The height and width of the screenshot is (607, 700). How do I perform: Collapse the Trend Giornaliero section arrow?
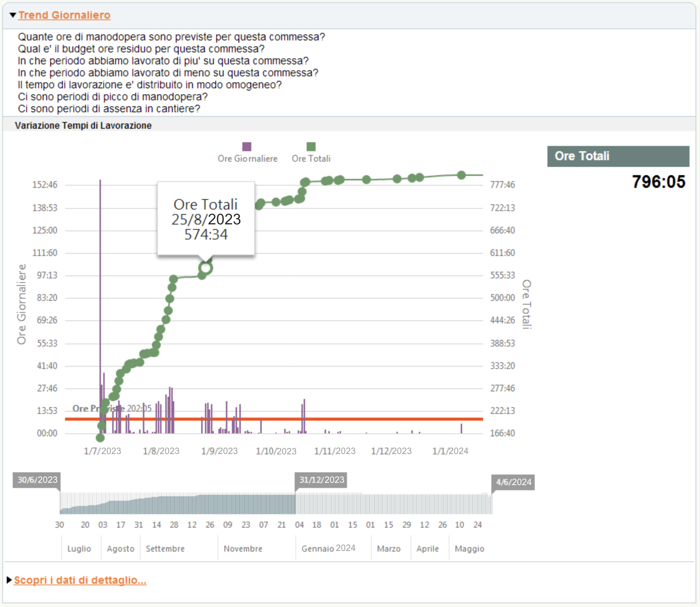point(13,15)
